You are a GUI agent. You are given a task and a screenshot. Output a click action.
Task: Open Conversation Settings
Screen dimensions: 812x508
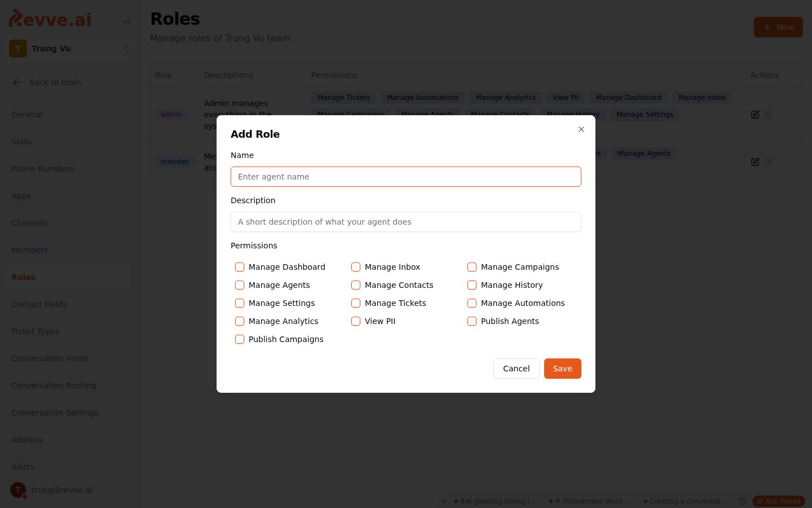click(68, 413)
